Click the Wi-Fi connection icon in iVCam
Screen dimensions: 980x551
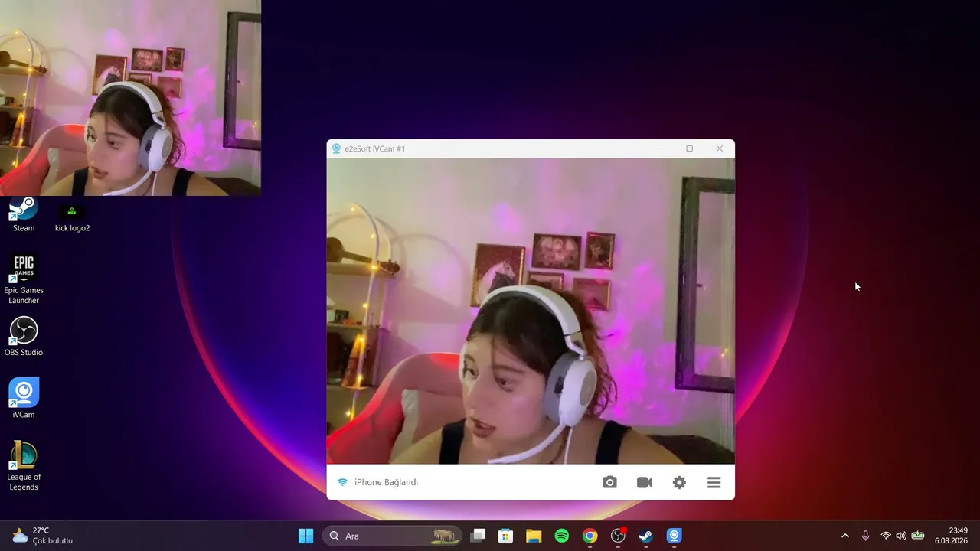tap(342, 482)
